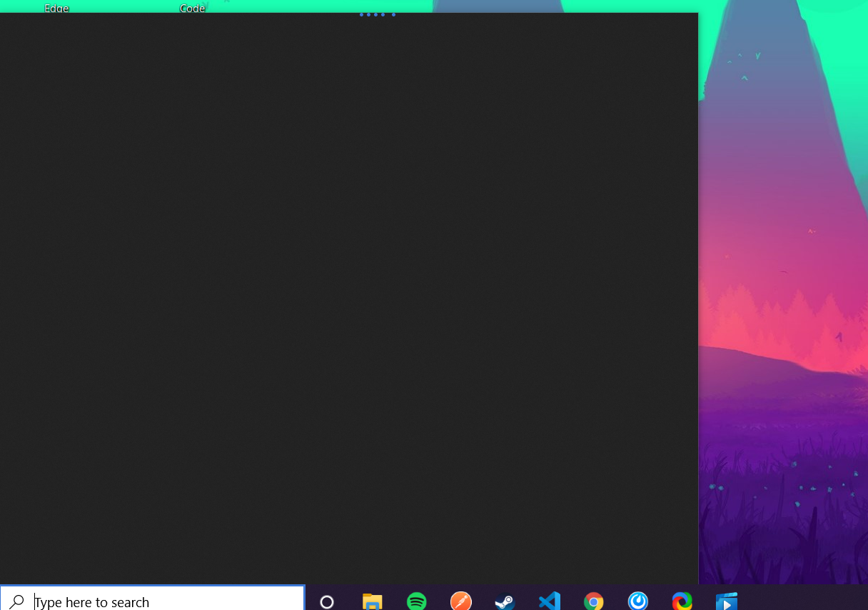Open Visual Studio Code taskbar icon

pyautogui.click(x=549, y=601)
